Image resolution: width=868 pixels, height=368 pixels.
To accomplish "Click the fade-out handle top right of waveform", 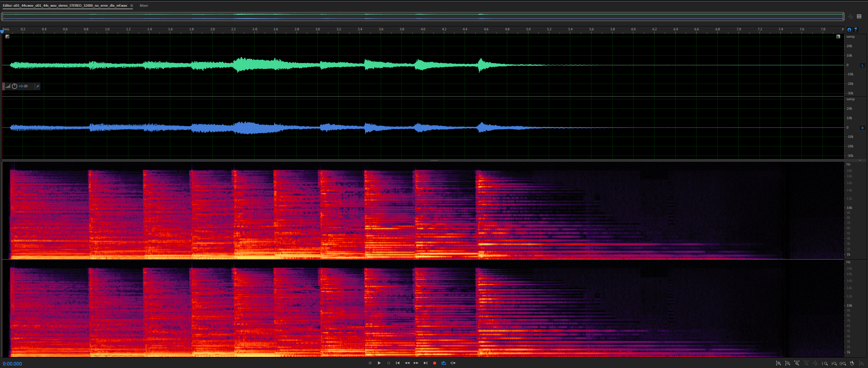I will click(x=838, y=36).
